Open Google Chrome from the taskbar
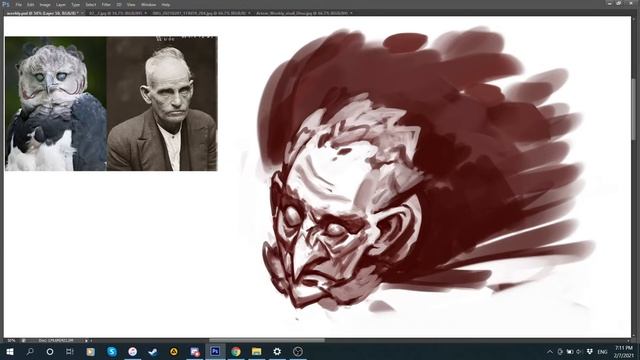 point(236,351)
